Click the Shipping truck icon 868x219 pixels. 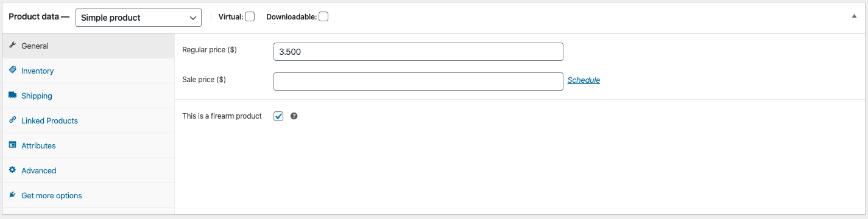click(x=12, y=96)
